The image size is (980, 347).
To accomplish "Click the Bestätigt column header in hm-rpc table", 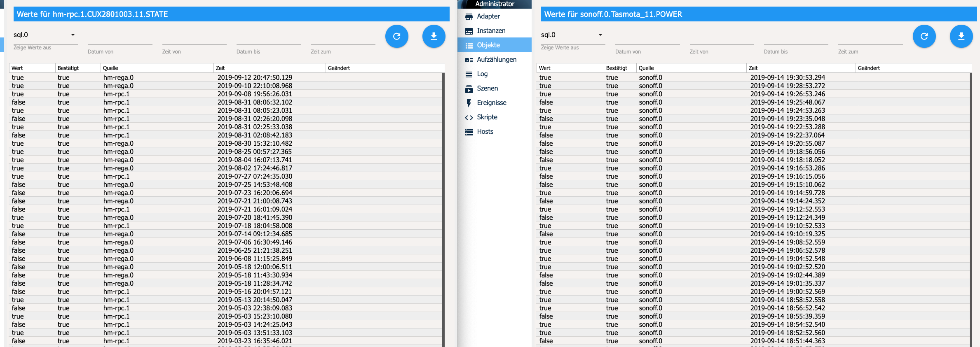I will tap(78, 68).
